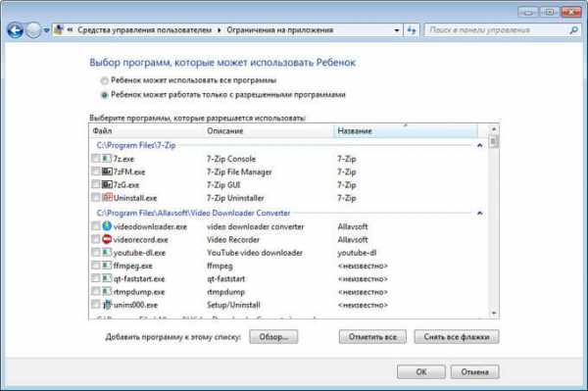Click the 7zFM.exe file manager icon

107,171
